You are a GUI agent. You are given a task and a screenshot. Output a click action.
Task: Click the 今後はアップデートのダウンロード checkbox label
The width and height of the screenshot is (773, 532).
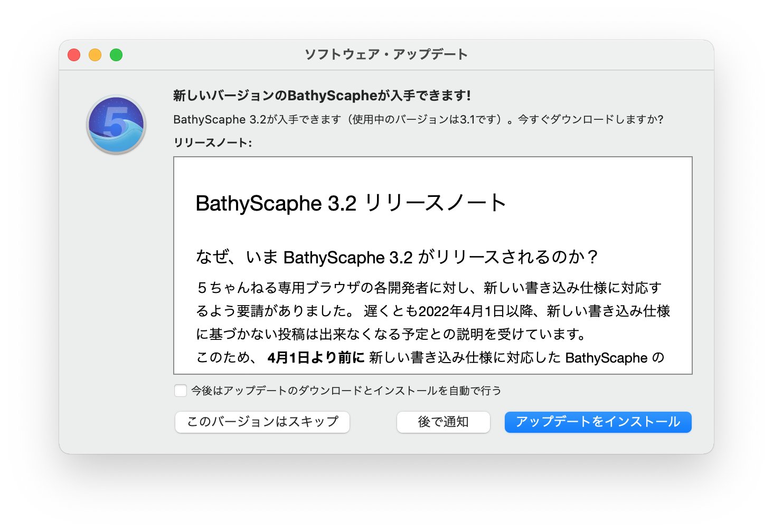tap(346, 391)
